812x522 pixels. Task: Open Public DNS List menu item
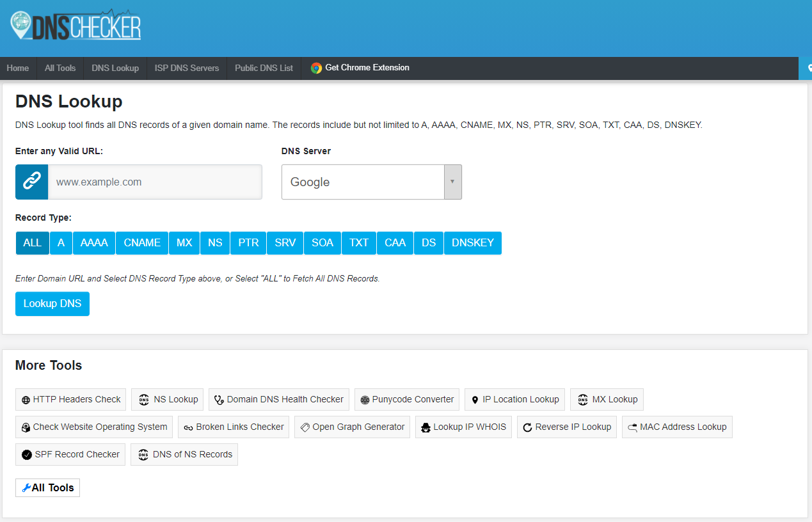(264, 68)
